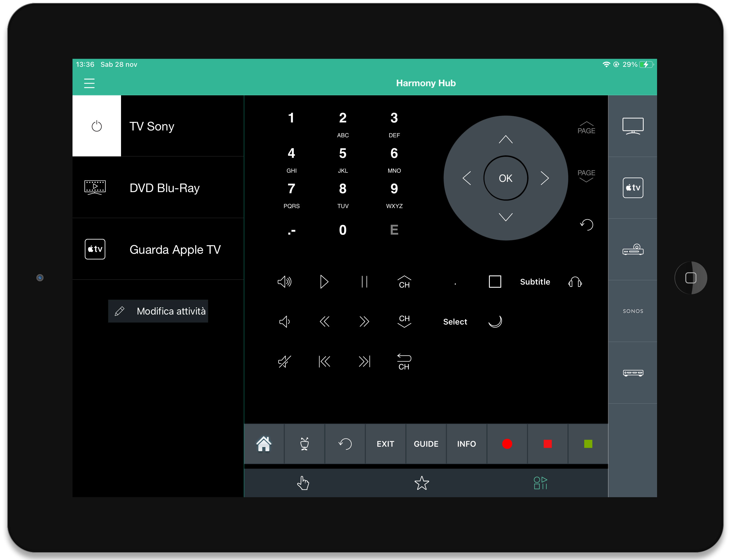Click volume up icon
The width and height of the screenshot is (731, 560).
(284, 282)
